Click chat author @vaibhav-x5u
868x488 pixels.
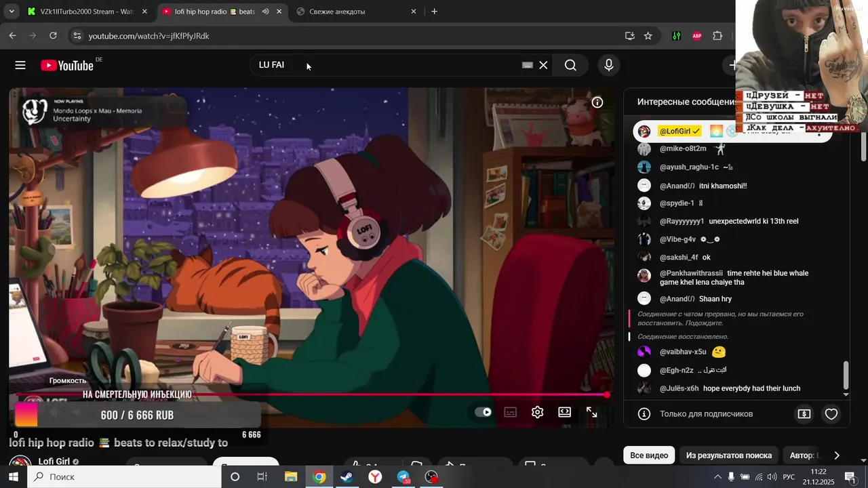point(683,352)
